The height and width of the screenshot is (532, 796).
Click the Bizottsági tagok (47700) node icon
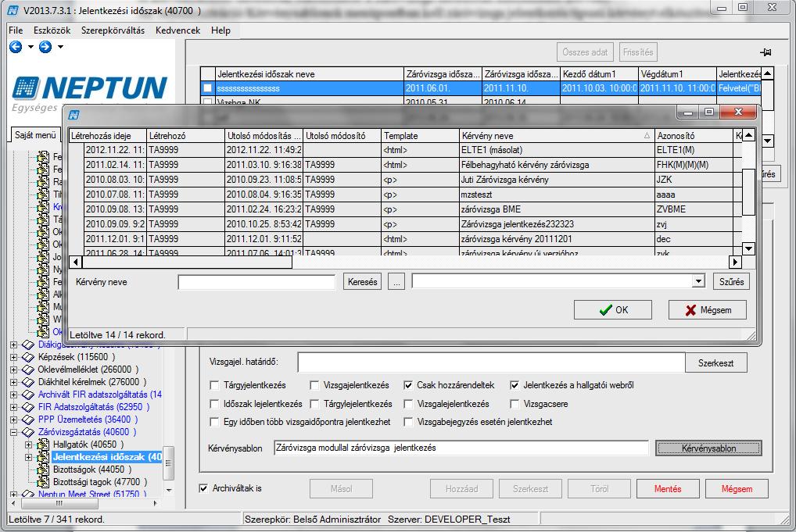coord(43,482)
